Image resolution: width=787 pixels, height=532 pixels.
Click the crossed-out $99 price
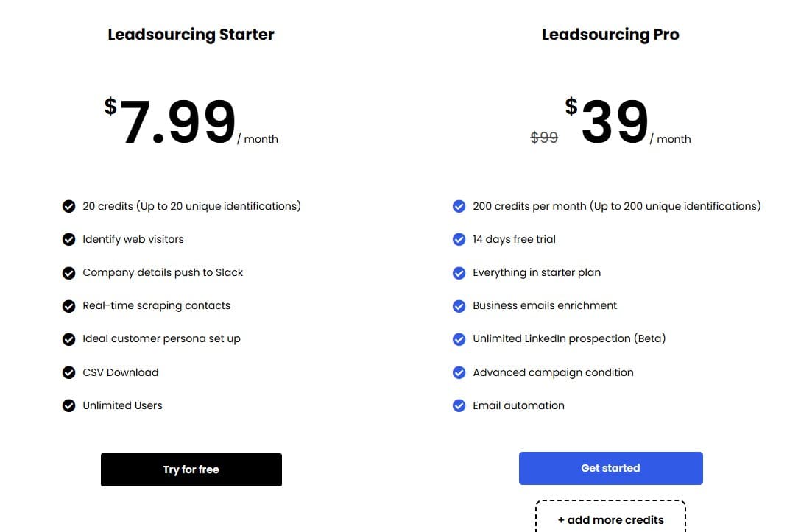click(x=544, y=137)
